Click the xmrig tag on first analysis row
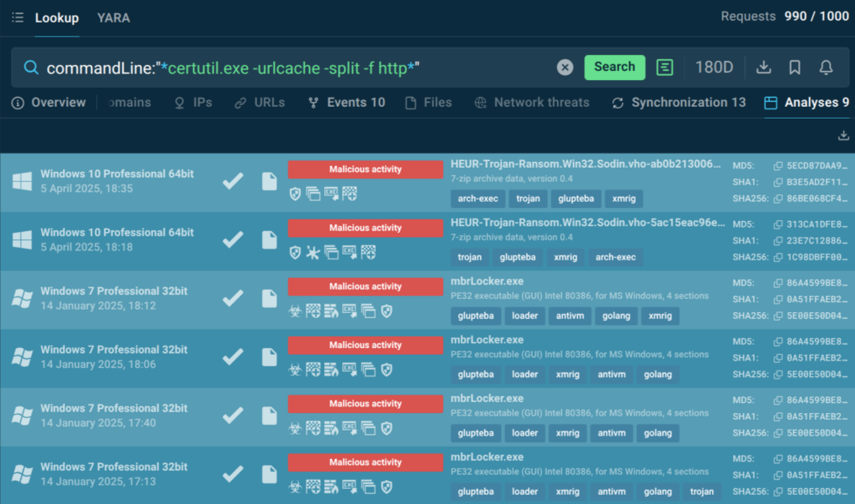 tap(624, 199)
